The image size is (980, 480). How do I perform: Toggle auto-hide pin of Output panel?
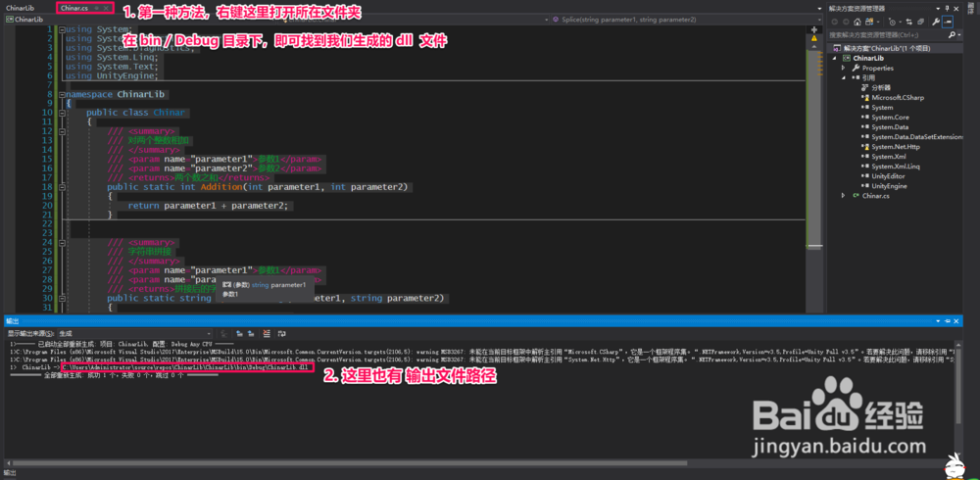click(947, 320)
